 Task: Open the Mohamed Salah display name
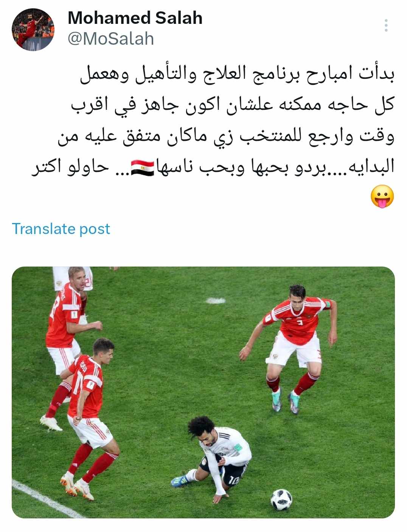click(x=135, y=18)
